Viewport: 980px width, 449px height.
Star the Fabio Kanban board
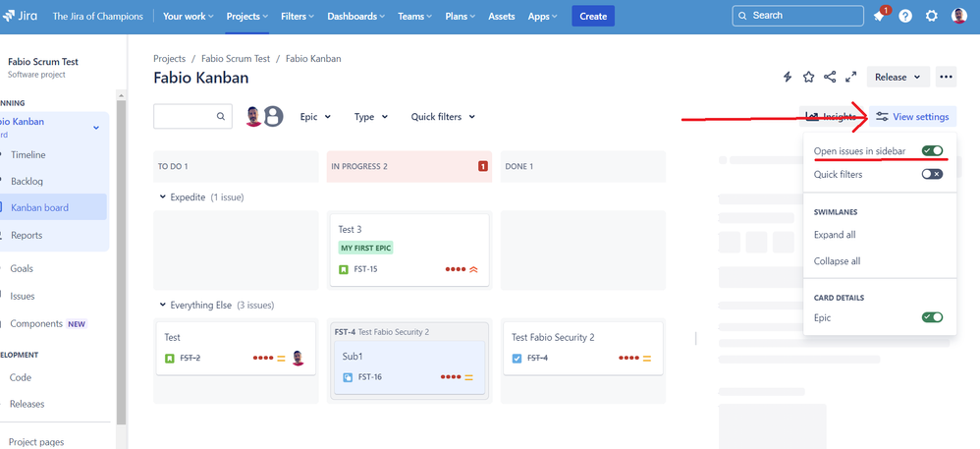point(808,77)
